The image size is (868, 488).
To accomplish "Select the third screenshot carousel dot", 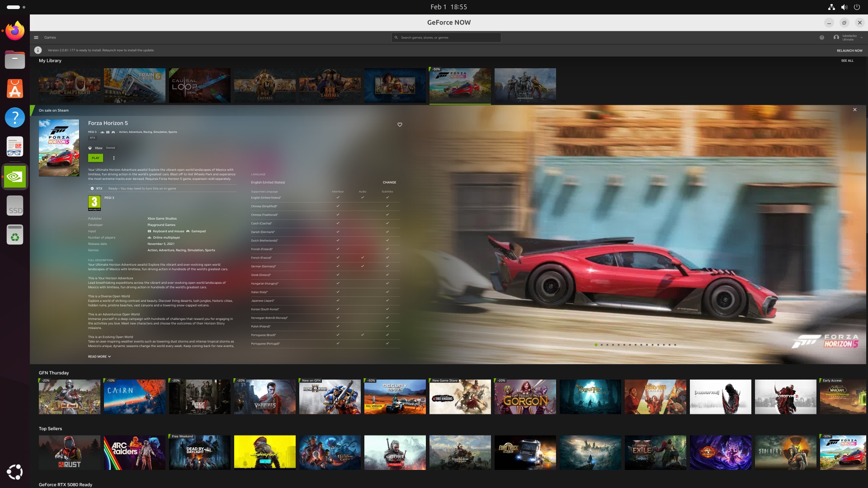I will coord(607,345).
